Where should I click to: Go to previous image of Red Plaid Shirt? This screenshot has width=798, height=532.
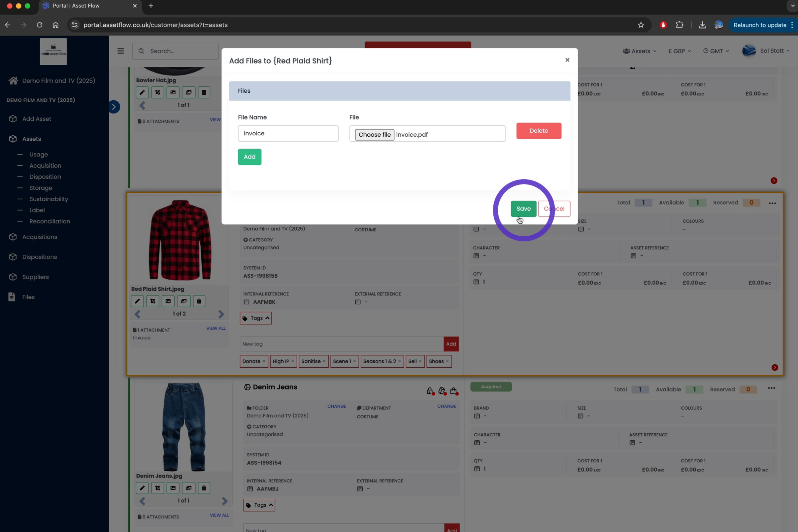[x=137, y=314]
